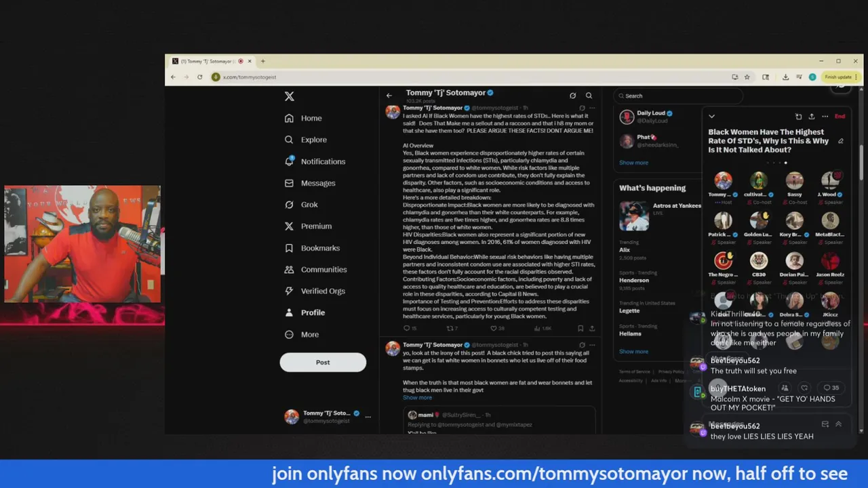Click the Verified Orgs lightning icon
The image size is (868, 488).
click(x=289, y=291)
